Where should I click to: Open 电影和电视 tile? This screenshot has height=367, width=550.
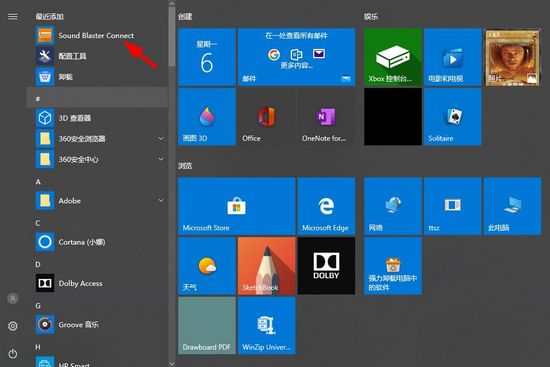452,57
